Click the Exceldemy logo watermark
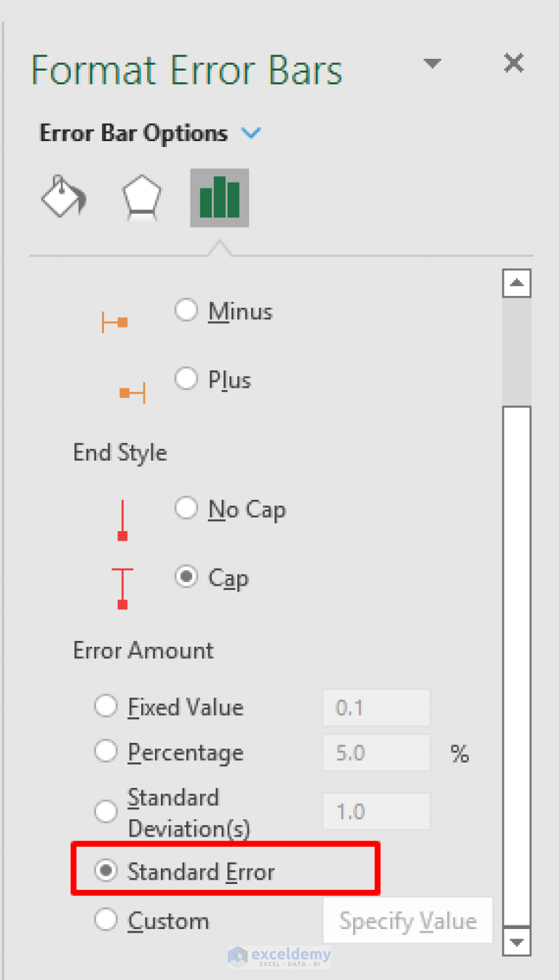The image size is (559, 980). [x=281, y=956]
